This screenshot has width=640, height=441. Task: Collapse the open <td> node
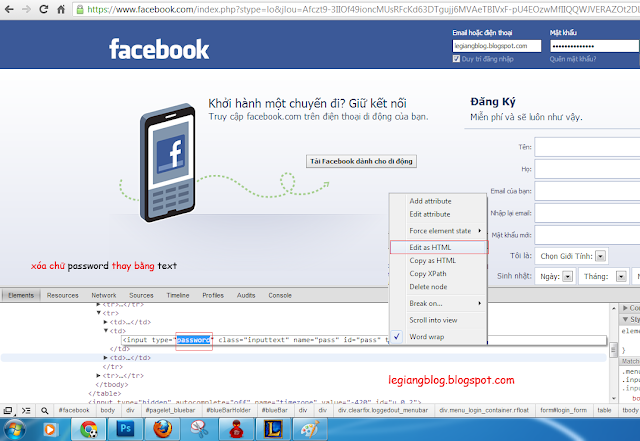pos(106,331)
